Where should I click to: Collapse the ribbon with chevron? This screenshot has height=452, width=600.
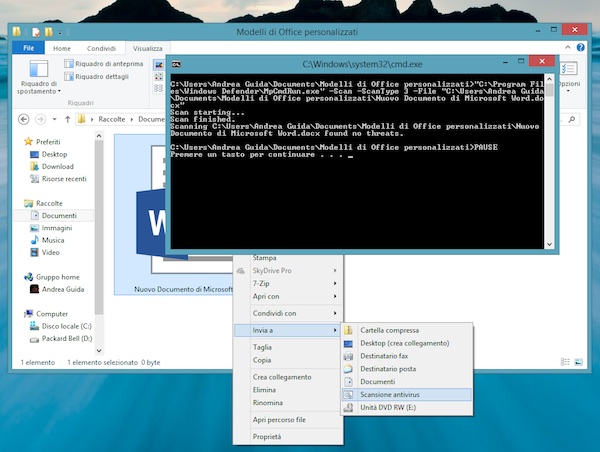(x=568, y=47)
